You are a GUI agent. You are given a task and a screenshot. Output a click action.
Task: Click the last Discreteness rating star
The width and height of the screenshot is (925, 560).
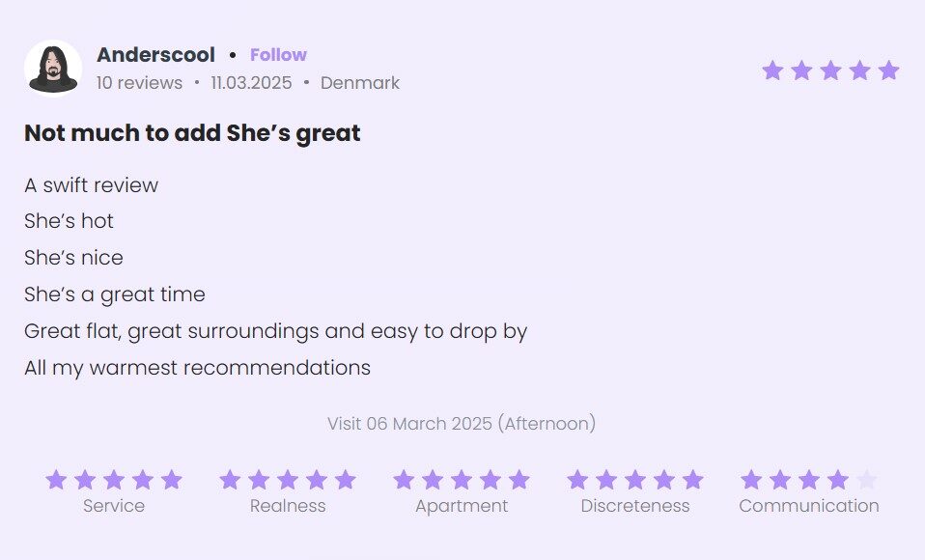(692, 480)
